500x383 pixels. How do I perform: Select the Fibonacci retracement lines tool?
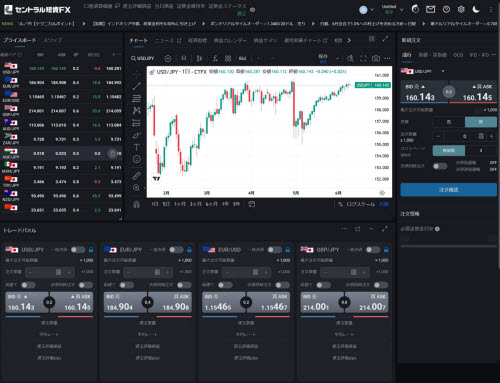coord(136,98)
